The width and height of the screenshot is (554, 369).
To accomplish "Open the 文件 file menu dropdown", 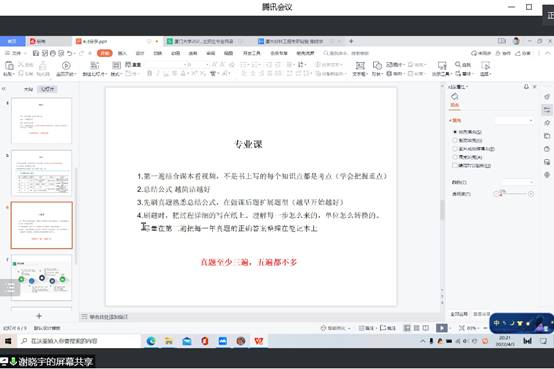I will [x=16, y=53].
